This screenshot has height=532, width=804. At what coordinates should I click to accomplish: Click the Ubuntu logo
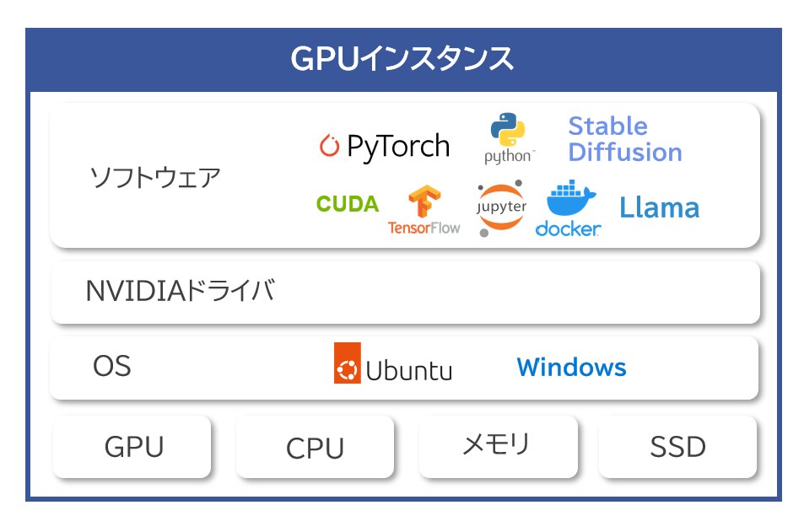(x=393, y=363)
